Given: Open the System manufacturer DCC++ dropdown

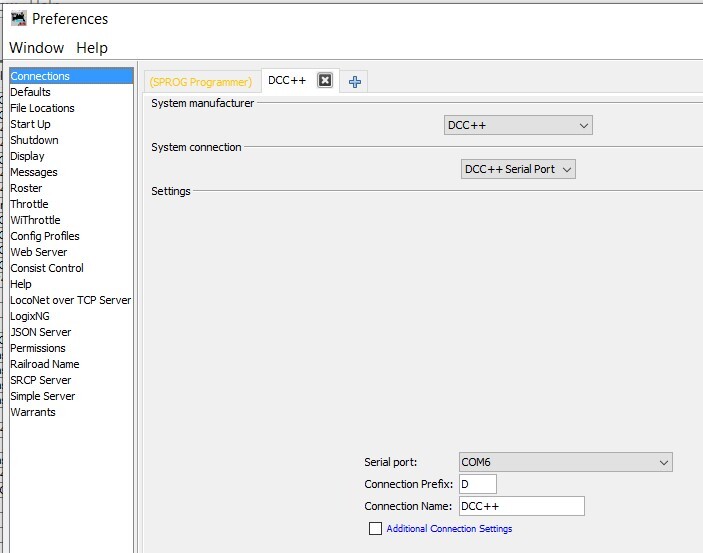Looking at the screenshot, I should coord(518,125).
